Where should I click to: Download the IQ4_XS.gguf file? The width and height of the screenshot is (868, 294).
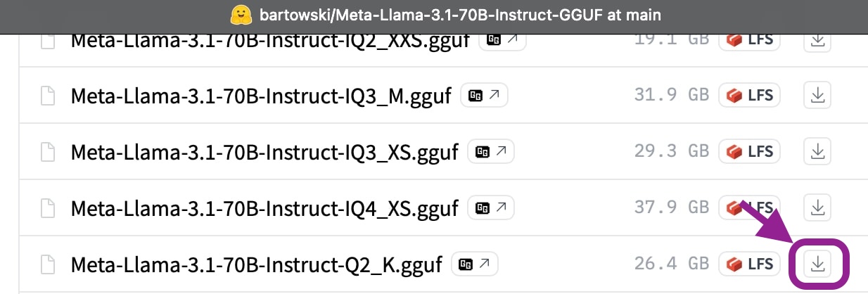click(817, 207)
